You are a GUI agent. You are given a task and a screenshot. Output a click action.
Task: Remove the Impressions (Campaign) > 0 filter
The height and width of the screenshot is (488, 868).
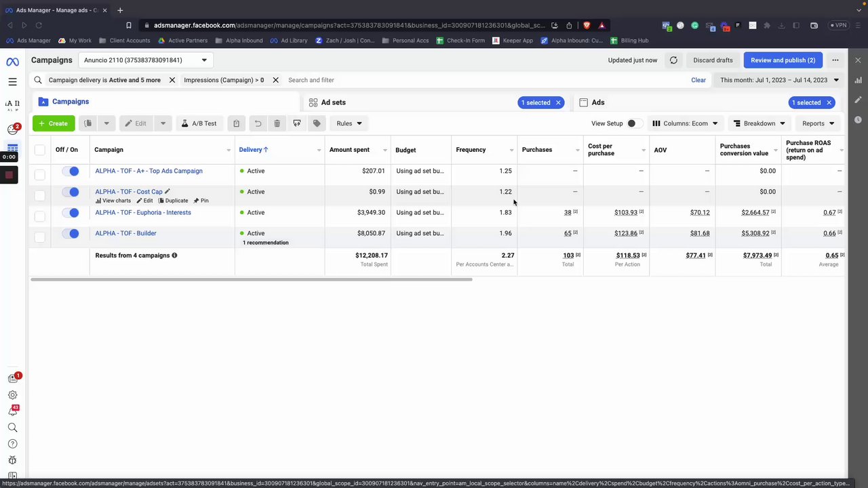(x=275, y=80)
